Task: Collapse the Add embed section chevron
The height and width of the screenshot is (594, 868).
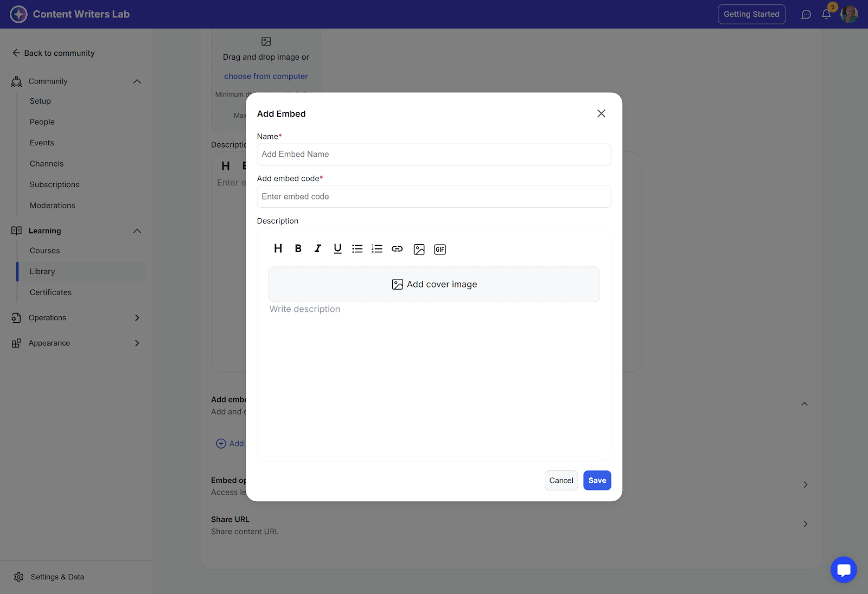Action: [805, 404]
